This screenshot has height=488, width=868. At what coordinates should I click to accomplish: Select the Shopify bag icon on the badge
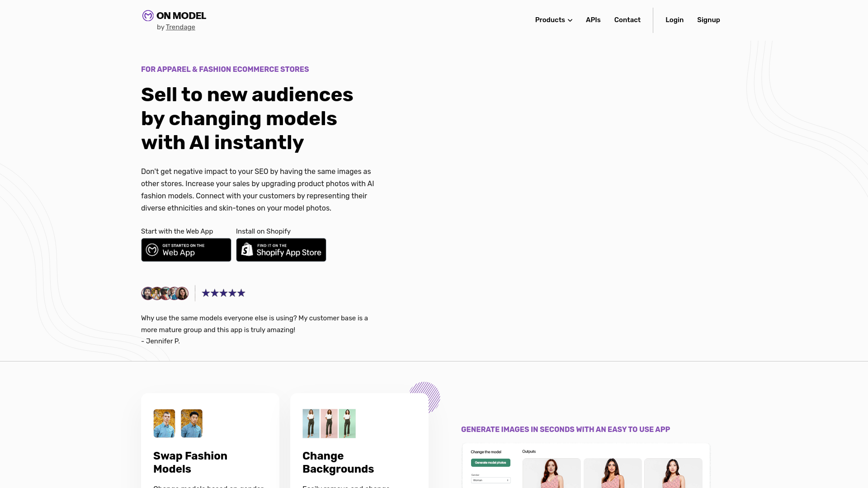click(x=247, y=249)
